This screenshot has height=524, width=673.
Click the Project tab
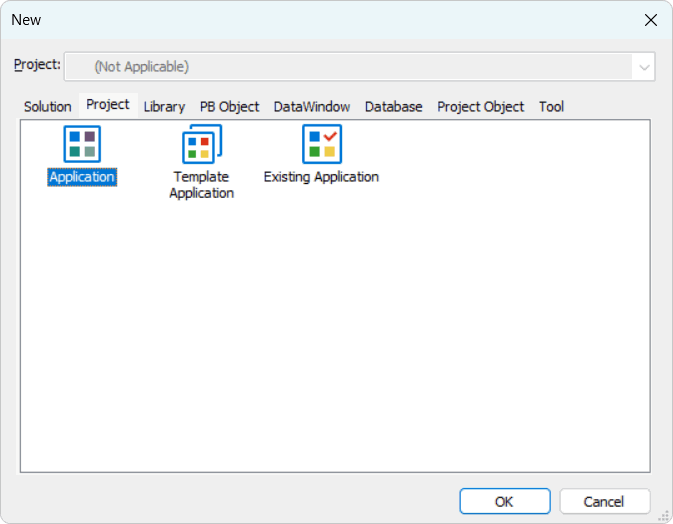click(108, 105)
